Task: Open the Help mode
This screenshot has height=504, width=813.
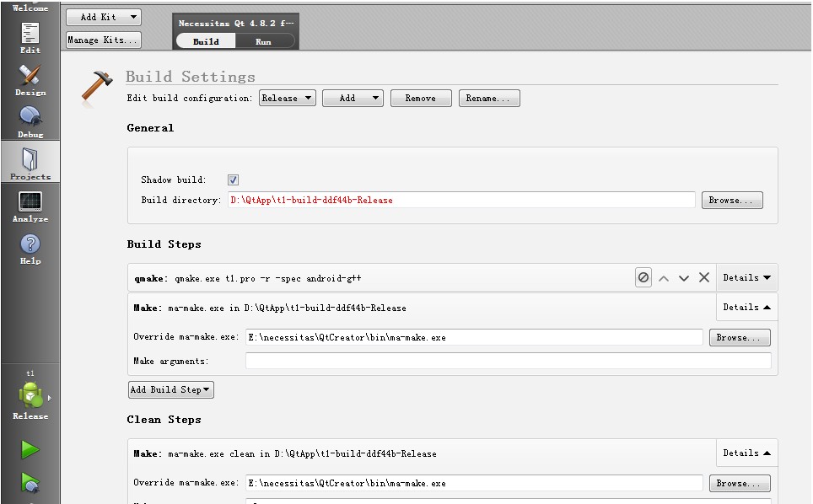Action: point(30,248)
